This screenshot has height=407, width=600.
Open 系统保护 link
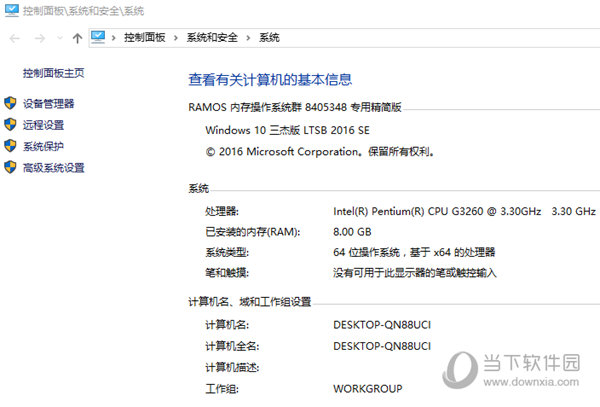tap(43, 147)
